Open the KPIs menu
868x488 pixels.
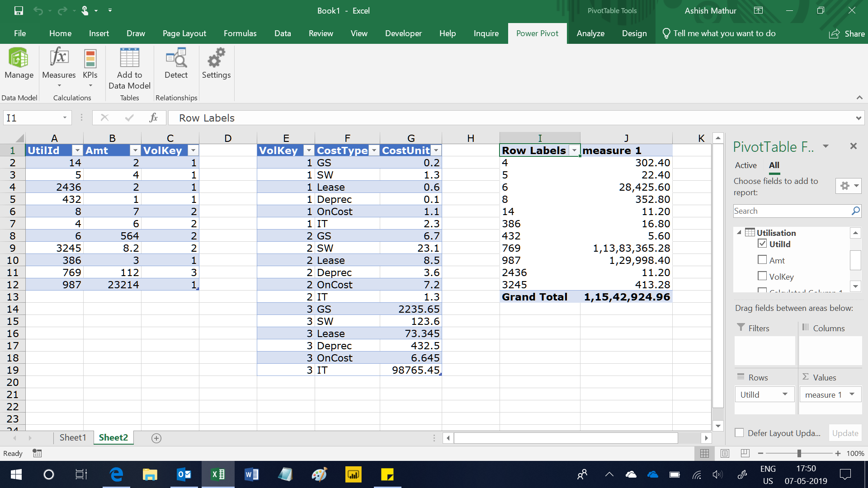pos(90,68)
